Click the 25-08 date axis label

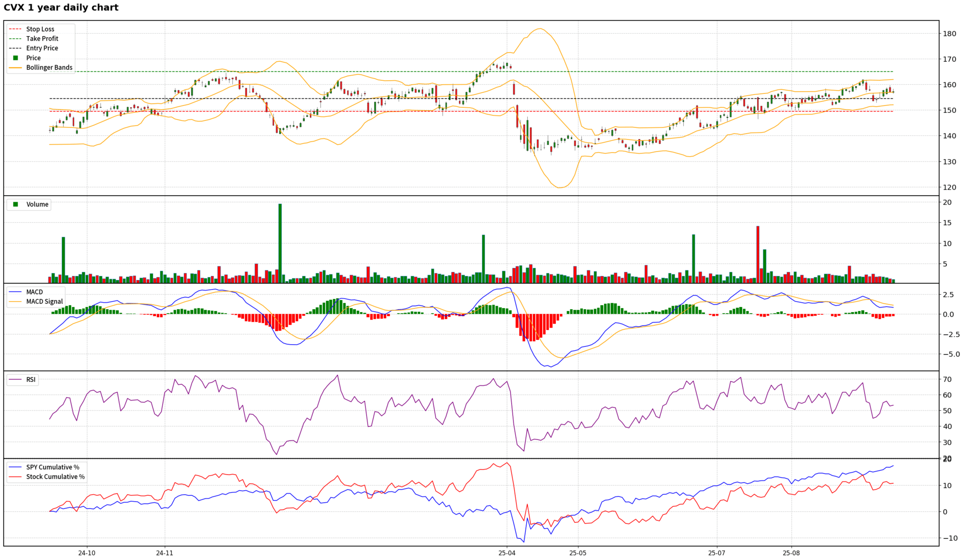pyautogui.click(x=791, y=553)
